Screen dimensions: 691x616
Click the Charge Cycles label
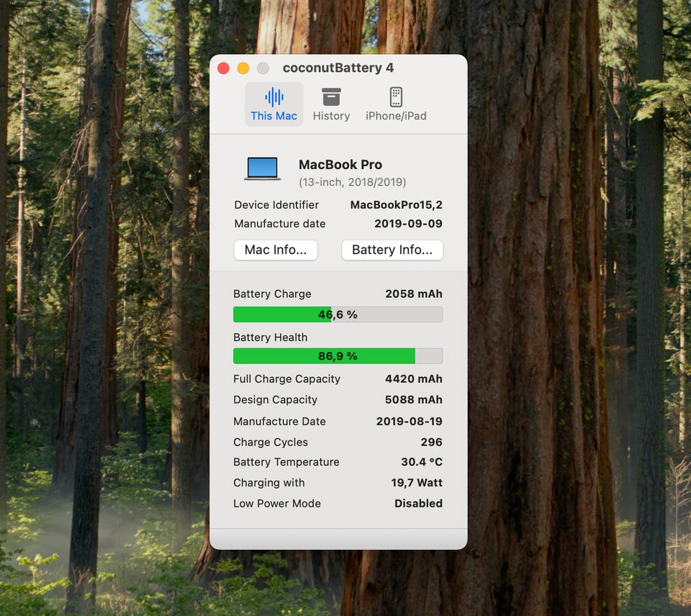[x=271, y=442]
